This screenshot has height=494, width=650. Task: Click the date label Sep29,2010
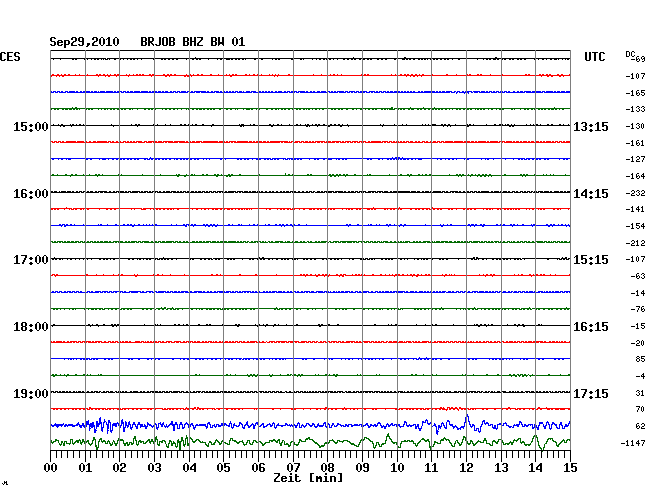click(84, 42)
